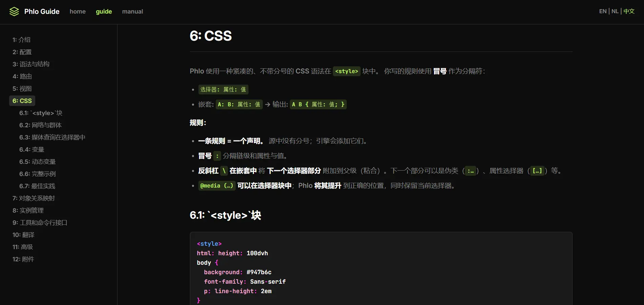Switch language to EN
Viewport: 644px width, 305px height.
pyautogui.click(x=603, y=11)
